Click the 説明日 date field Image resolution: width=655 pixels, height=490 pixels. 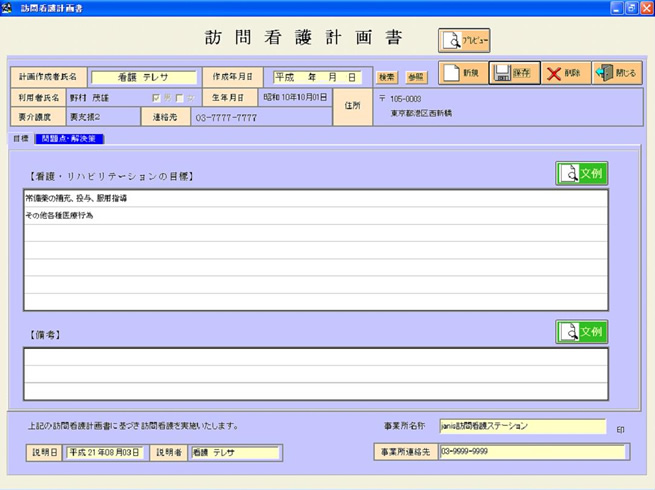[x=105, y=452]
